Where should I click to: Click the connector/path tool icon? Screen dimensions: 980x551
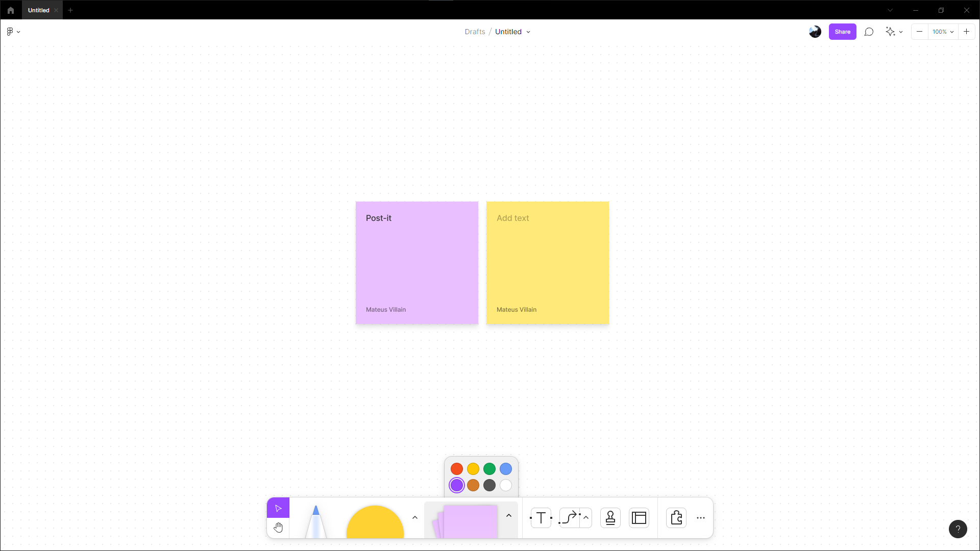[568, 518]
